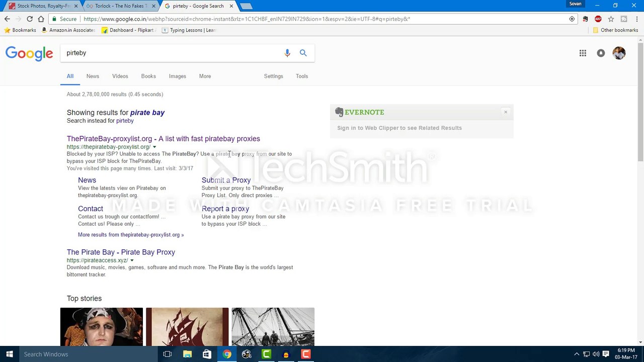Select the All results tab
The width and height of the screenshot is (644, 362).
coord(70,76)
